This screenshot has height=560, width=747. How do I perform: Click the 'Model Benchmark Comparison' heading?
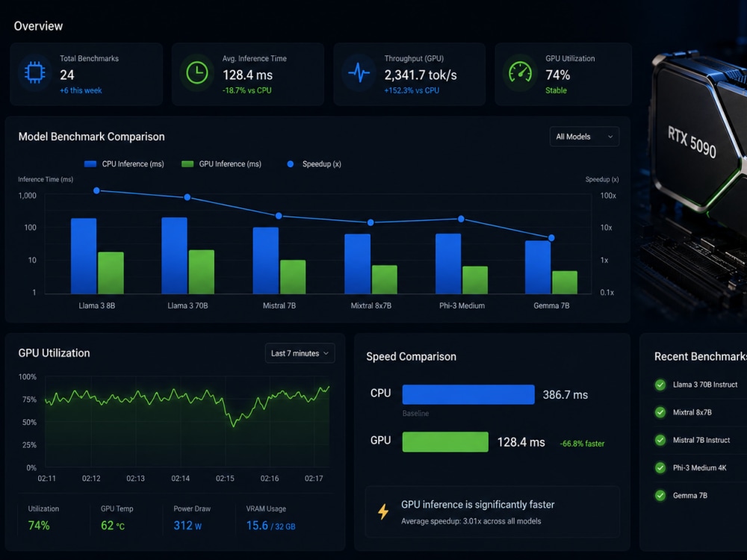[x=91, y=137]
